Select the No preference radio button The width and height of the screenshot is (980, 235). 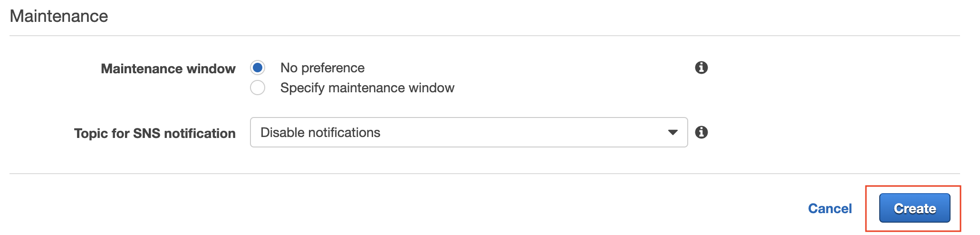[x=258, y=68]
